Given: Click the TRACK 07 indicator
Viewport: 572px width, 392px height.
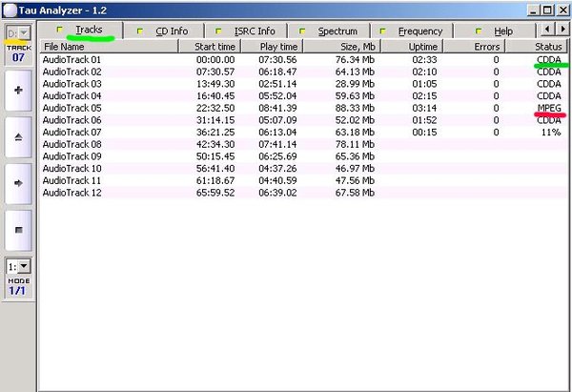Looking at the screenshot, I should point(18,53).
